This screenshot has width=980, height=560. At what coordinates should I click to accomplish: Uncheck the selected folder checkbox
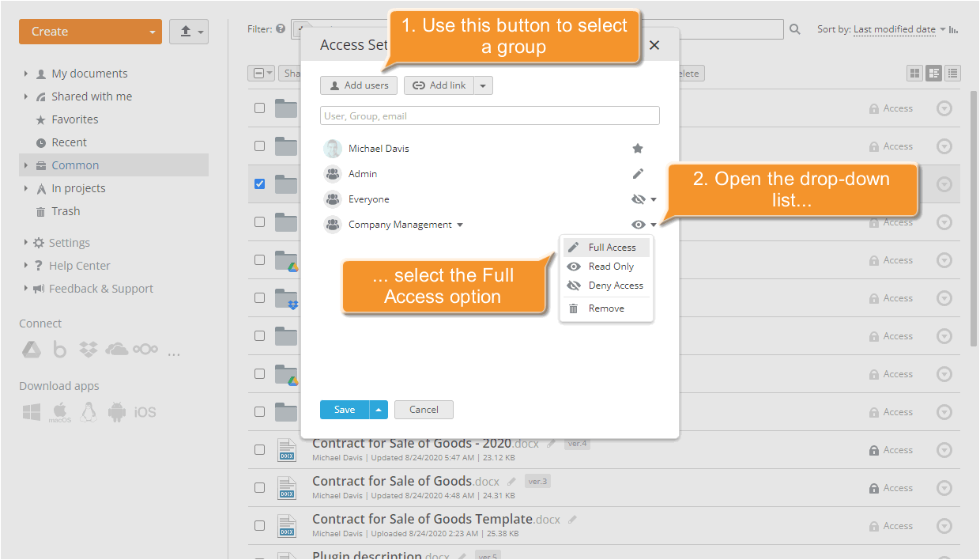coord(259,184)
